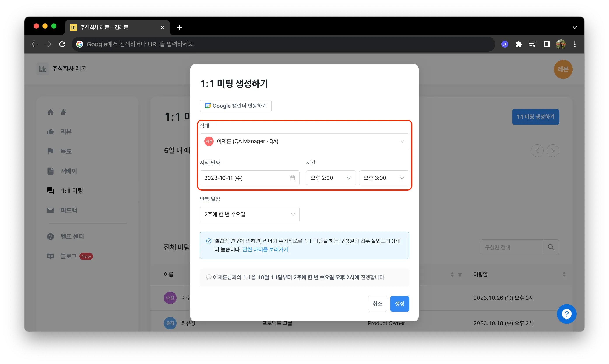Viewport: 609px width, 364px height.
Task: Close the 주식회사 레몬 browser tab
Action: point(163,28)
